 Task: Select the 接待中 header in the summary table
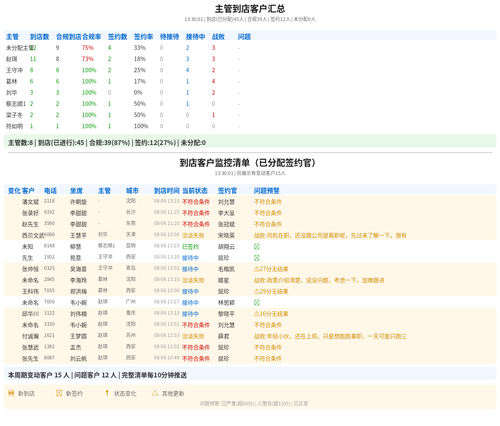195,37
